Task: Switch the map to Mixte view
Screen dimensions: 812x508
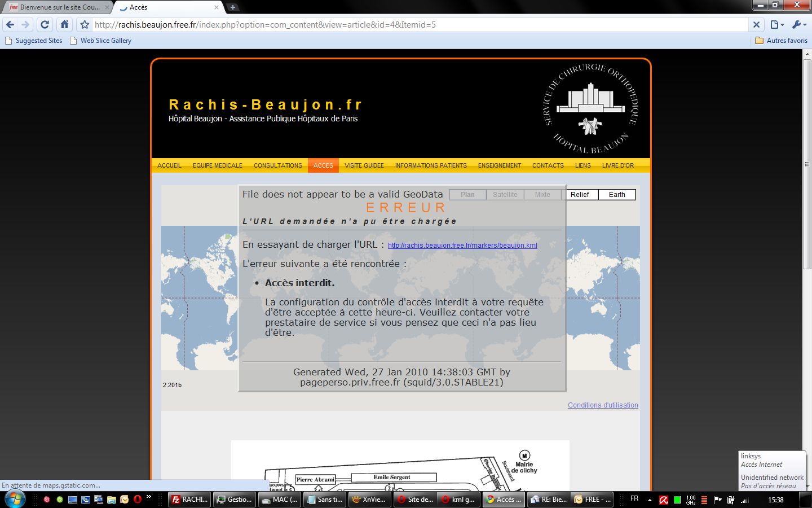Action: [542, 195]
